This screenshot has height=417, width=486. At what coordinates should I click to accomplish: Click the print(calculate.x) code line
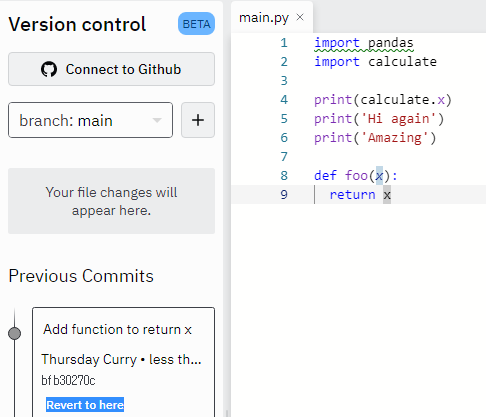pyautogui.click(x=383, y=100)
